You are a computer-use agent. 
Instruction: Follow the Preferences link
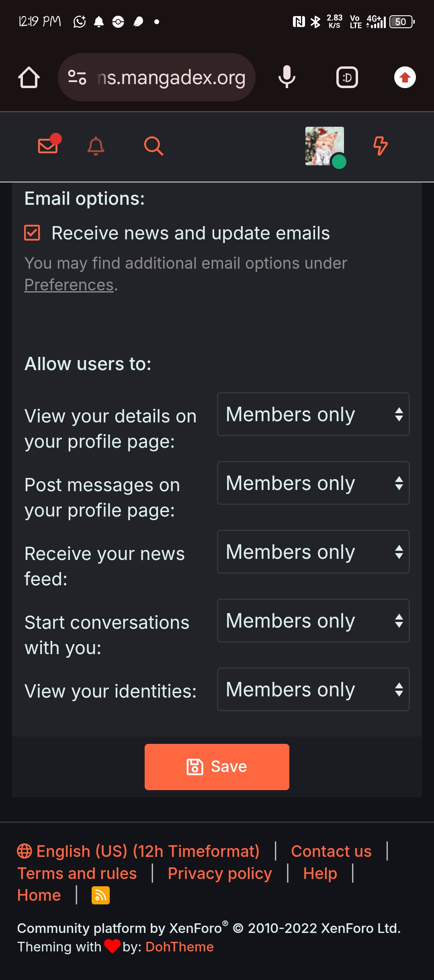[x=69, y=285]
